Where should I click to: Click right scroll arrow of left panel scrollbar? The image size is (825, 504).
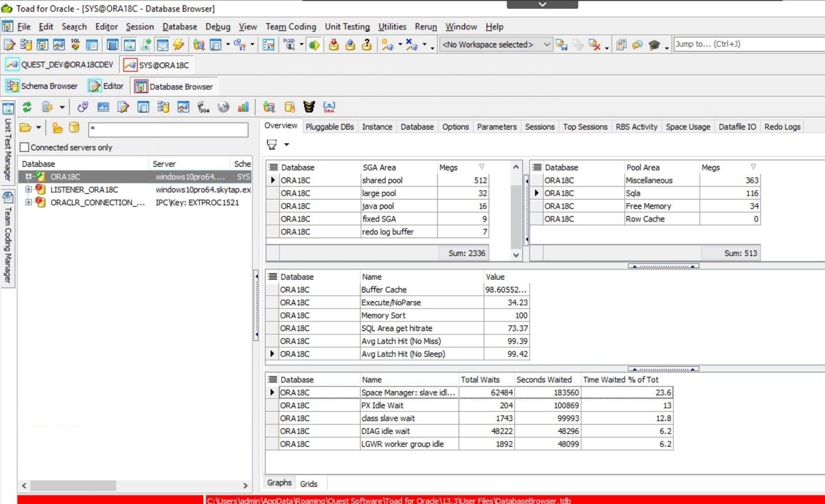[245, 486]
